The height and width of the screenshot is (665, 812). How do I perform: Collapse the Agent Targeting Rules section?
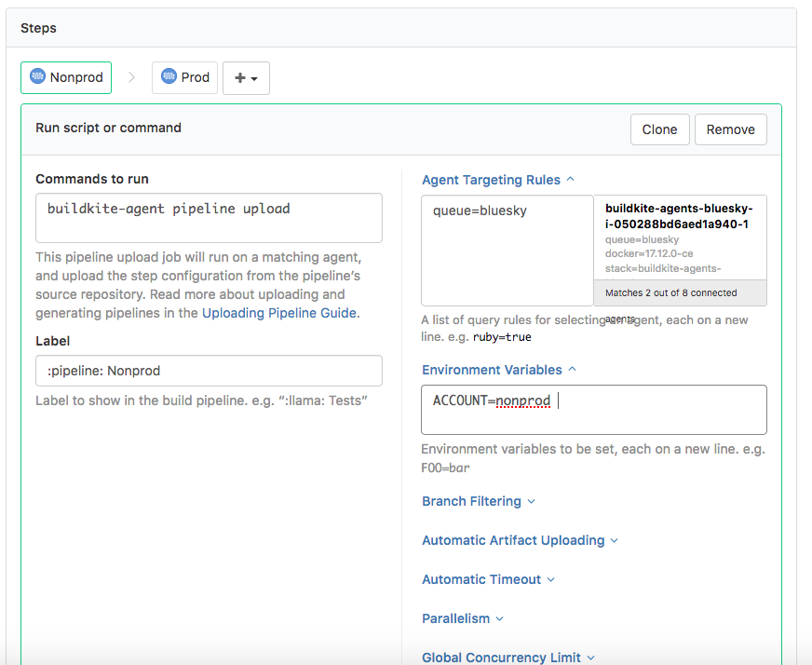pyautogui.click(x=573, y=180)
